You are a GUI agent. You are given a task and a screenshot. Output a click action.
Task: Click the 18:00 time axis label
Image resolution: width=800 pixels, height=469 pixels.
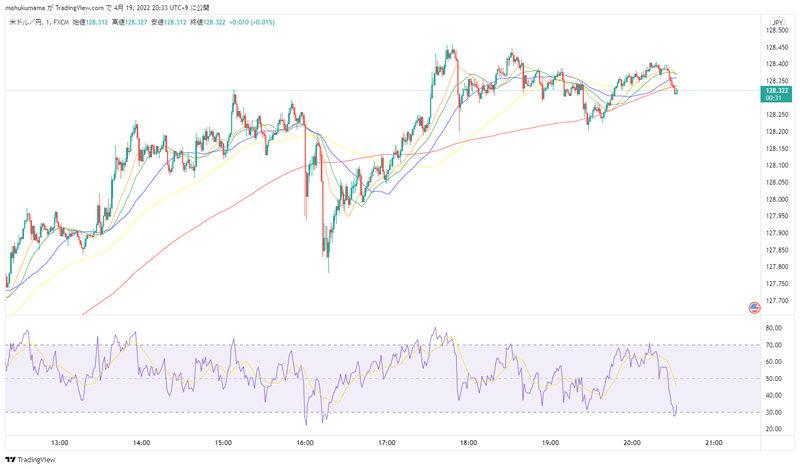tap(468, 443)
